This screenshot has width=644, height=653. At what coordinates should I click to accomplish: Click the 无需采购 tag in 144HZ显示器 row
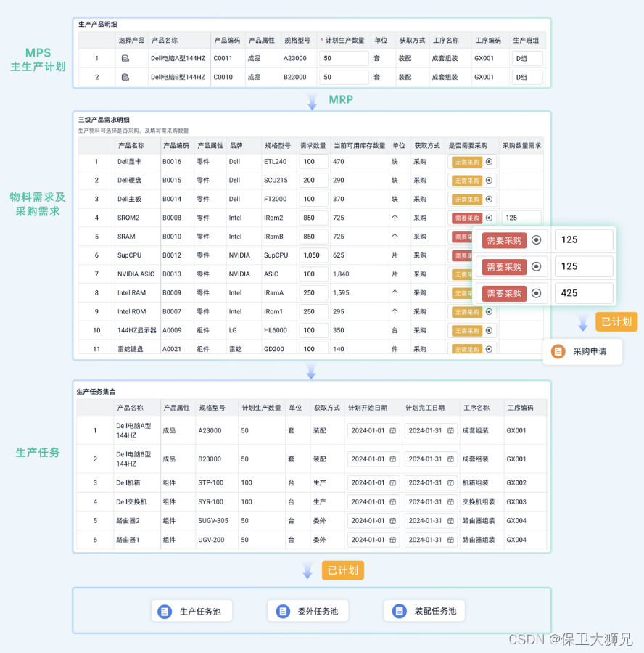467,331
